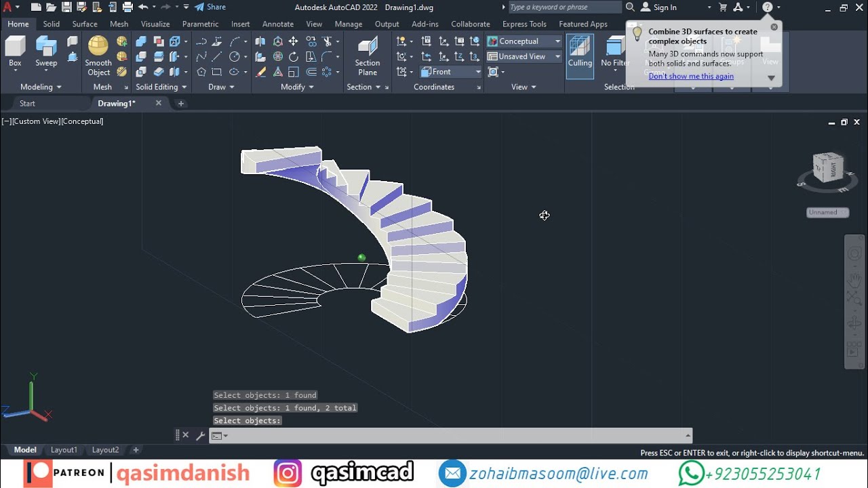Switch to the Annotate ribbon tab
The height and width of the screenshot is (488, 868).
click(x=278, y=24)
